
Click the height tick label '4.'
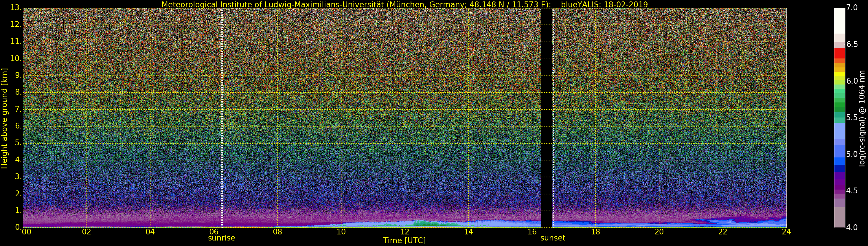(x=18, y=160)
